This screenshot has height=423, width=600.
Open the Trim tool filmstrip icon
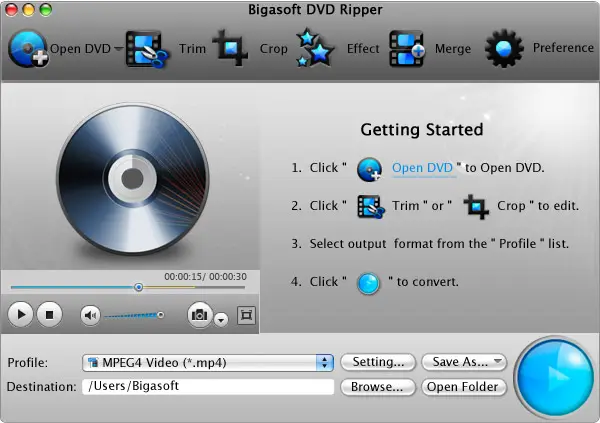click(x=147, y=49)
